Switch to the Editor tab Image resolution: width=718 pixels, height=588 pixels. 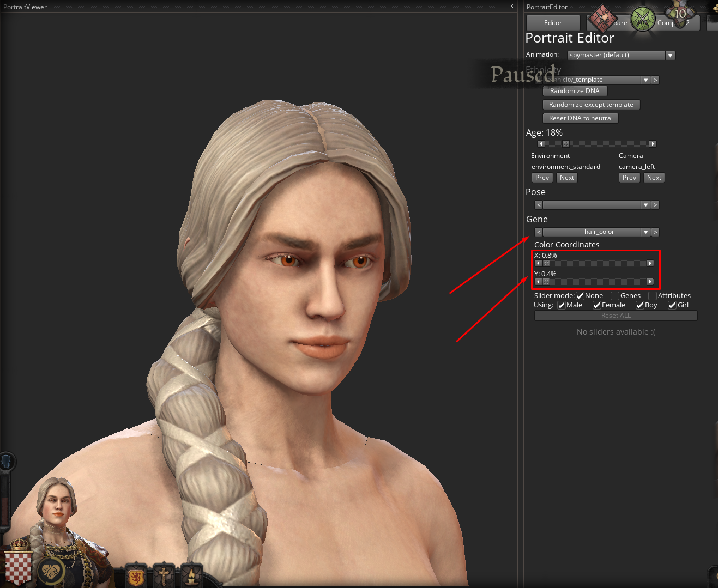(x=553, y=23)
